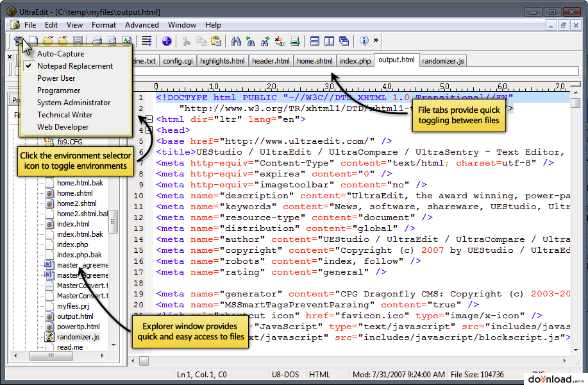Choose Auto-Capture environment
Viewport: 588px width, 385px height.
click(x=60, y=54)
